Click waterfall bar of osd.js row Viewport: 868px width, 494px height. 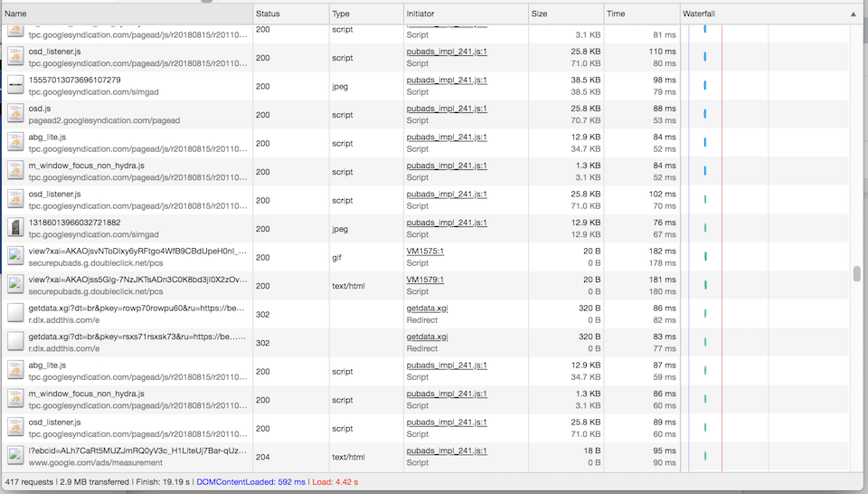[x=704, y=114]
